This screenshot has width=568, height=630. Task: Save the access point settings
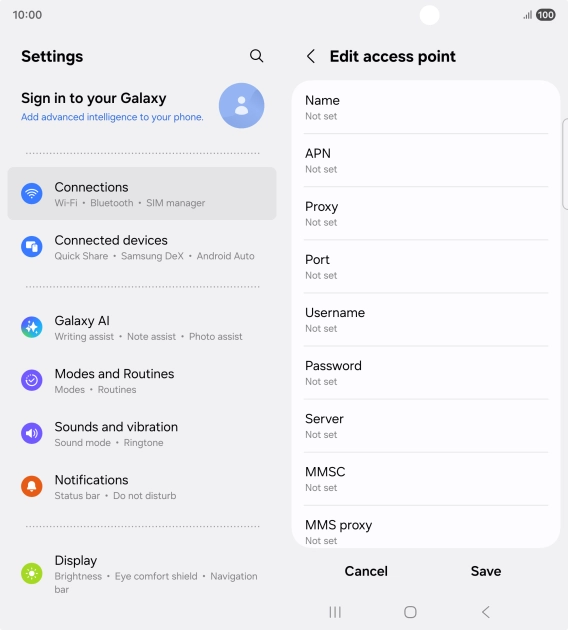click(x=486, y=571)
